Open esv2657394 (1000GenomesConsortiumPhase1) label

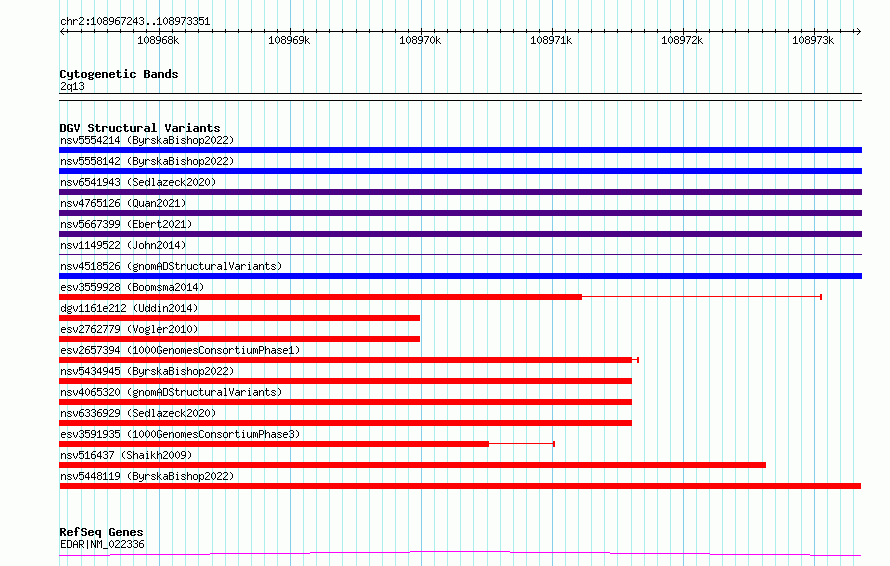[x=180, y=350]
